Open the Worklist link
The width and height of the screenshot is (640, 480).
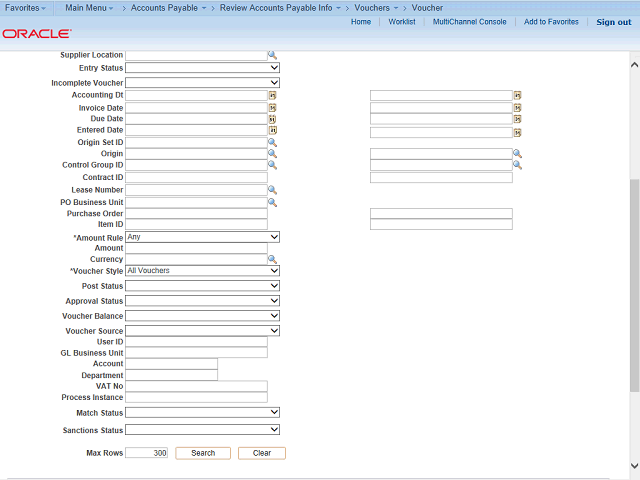(402, 22)
